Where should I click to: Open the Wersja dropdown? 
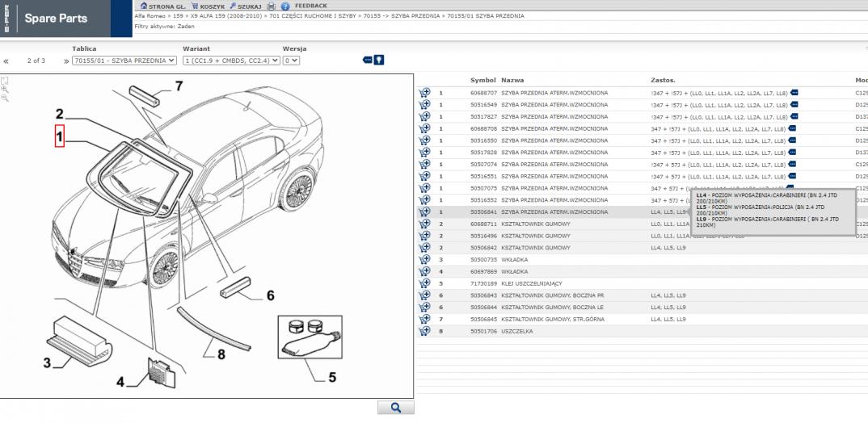pos(291,61)
